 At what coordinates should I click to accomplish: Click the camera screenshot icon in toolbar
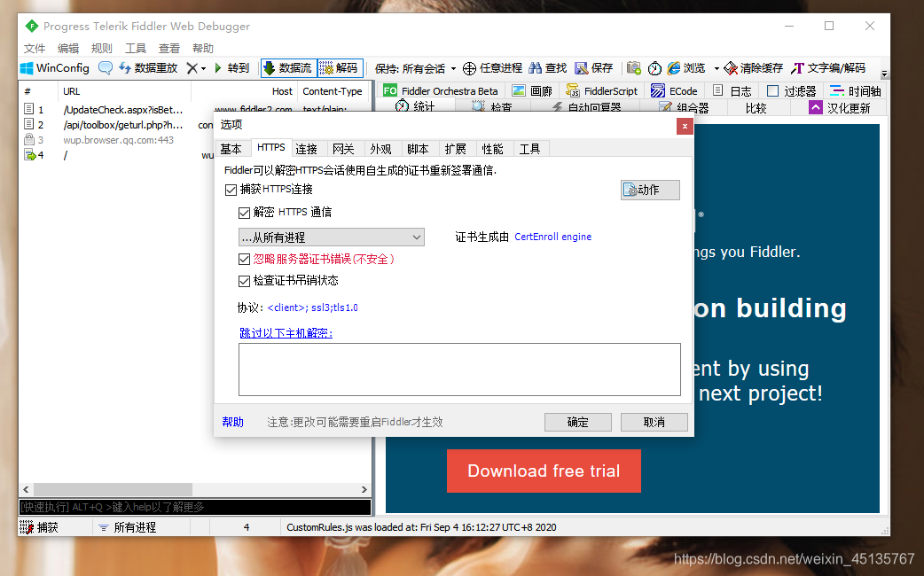pyautogui.click(x=633, y=68)
